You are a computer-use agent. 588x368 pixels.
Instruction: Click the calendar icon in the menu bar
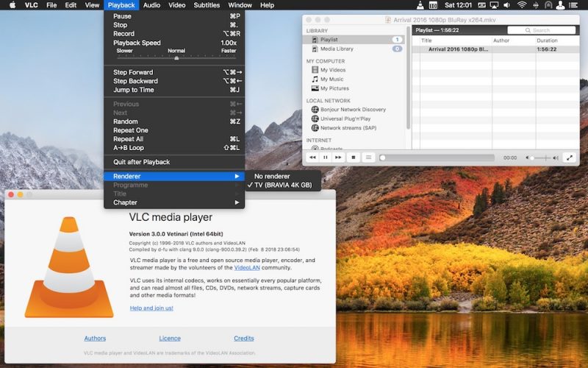(x=433, y=5)
